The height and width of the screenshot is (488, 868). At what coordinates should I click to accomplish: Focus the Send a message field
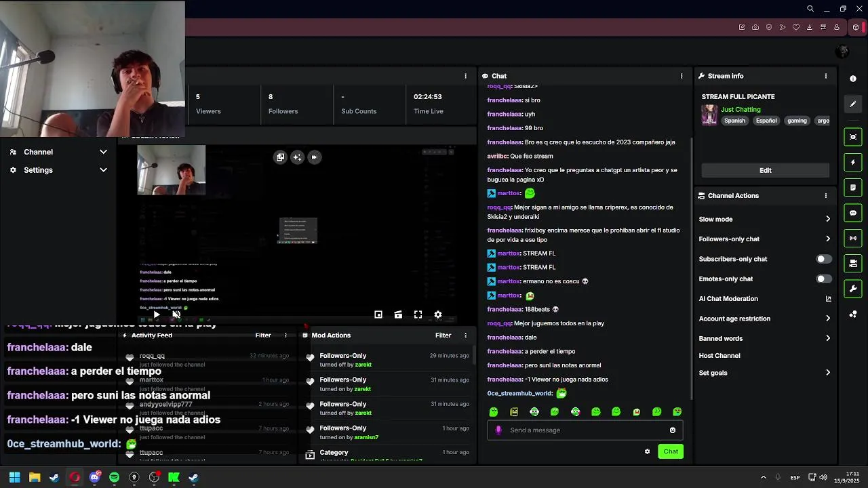585,430
